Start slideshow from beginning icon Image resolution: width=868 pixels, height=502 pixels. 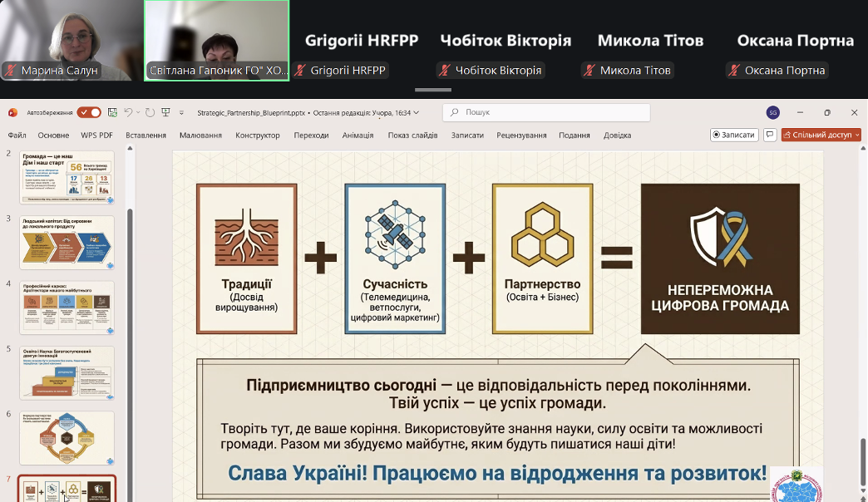pyautogui.click(x=165, y=112)
